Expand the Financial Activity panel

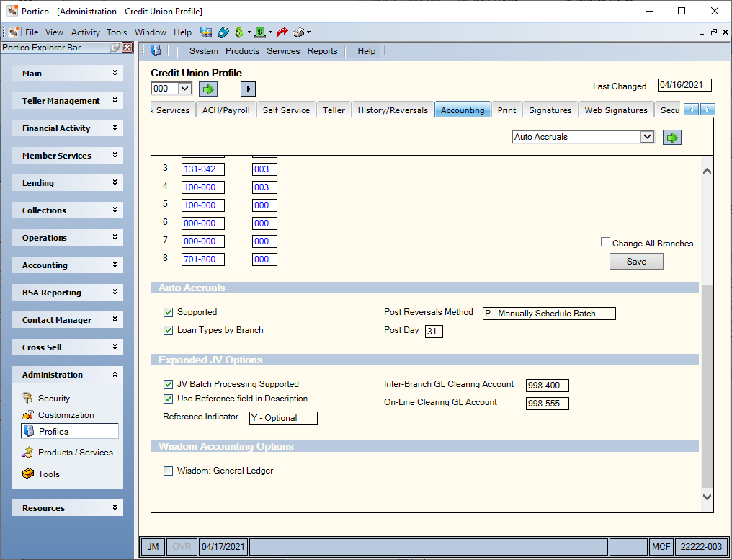[67, 128]
